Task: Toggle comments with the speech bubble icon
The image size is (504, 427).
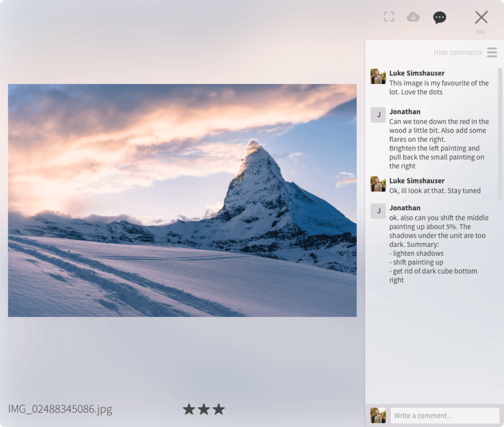Action: point(439,18)
